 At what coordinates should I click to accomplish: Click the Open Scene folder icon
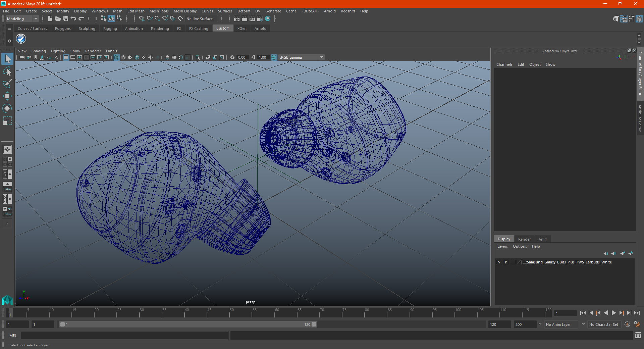(58, 19)
